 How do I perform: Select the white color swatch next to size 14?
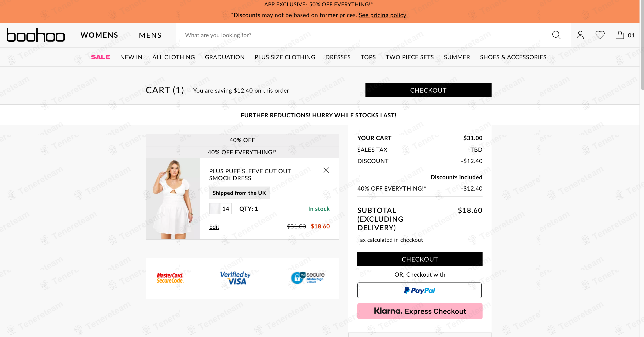[215, 209]
